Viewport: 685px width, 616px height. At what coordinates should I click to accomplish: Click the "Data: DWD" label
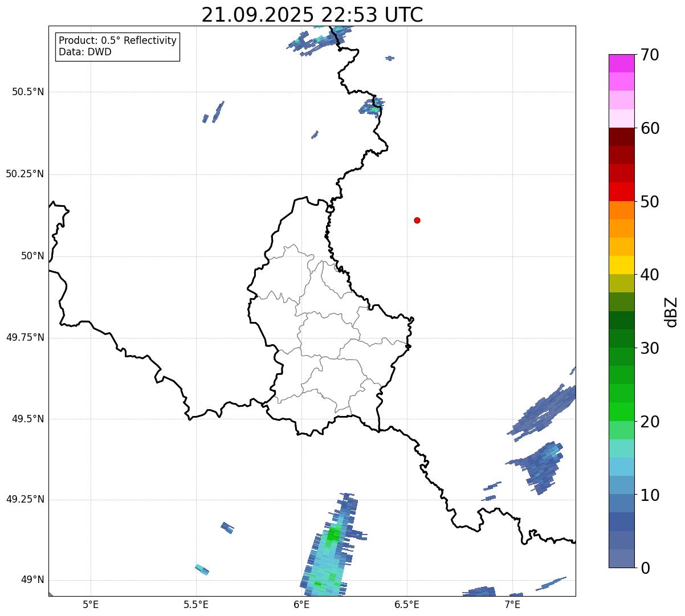[85, 52]
